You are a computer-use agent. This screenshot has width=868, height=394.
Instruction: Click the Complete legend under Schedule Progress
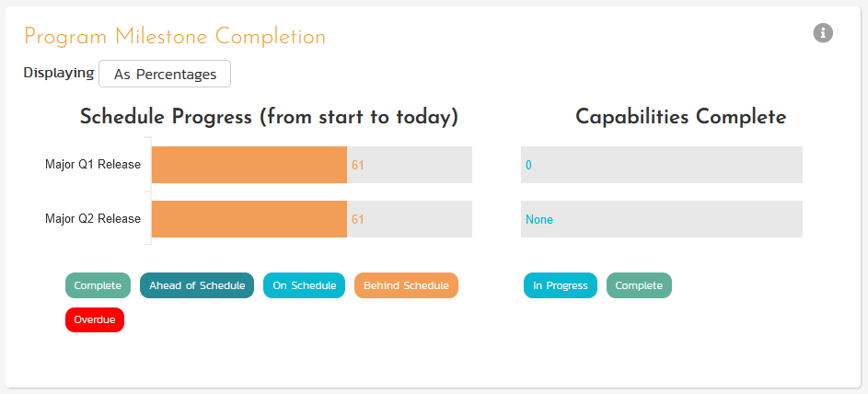(98, 285)
